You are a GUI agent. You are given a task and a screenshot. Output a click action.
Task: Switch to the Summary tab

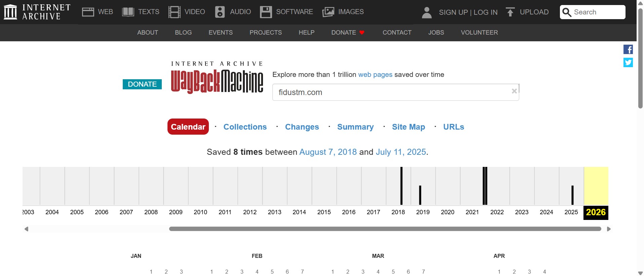[x=355, y=127]
